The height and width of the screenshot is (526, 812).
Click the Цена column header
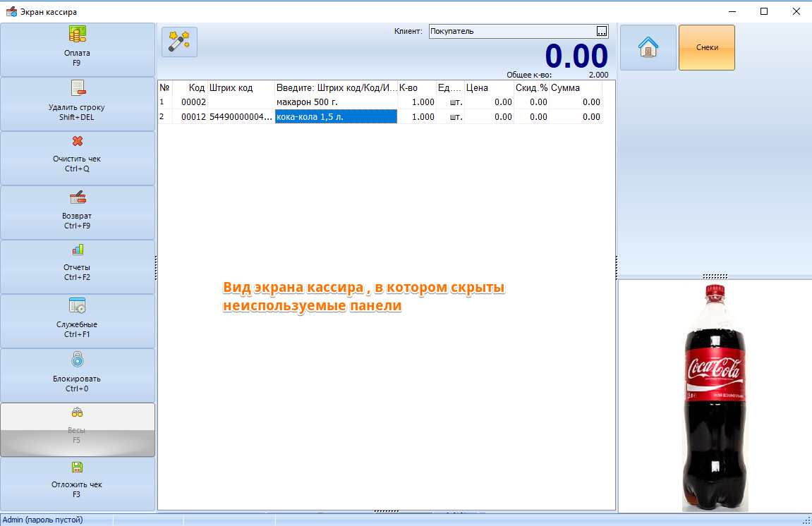489,87
